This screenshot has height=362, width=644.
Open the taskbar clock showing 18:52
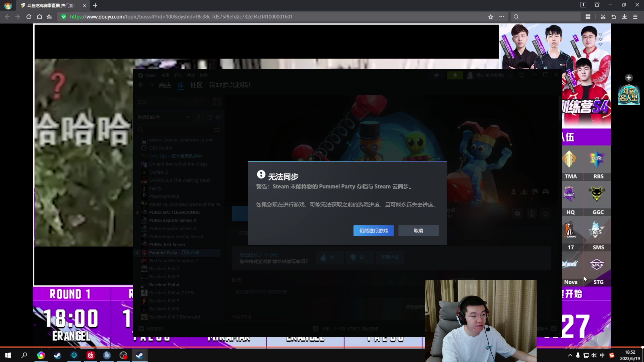pyautogui.click(x=630, y=355)
